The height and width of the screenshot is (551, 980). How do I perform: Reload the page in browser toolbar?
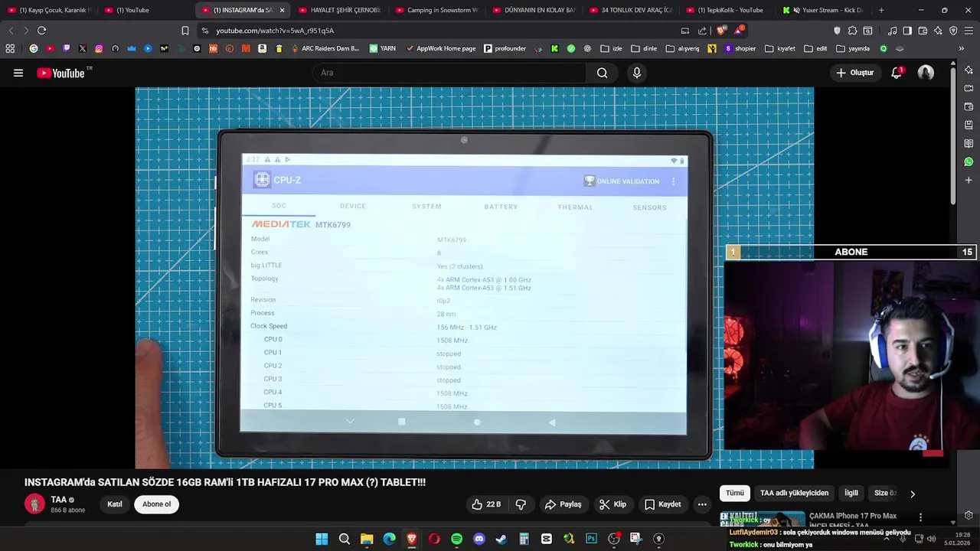(41, 31)
